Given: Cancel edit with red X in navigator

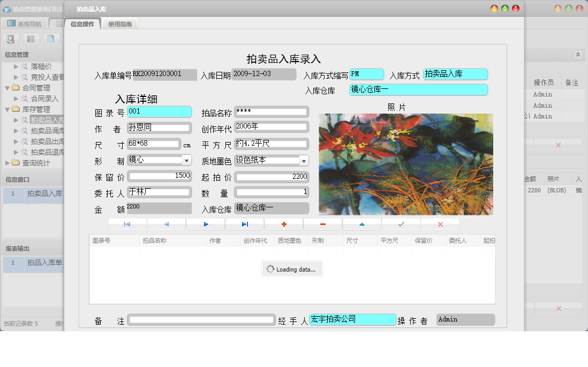Looking at the screenshot, I should tap(440, 224).
